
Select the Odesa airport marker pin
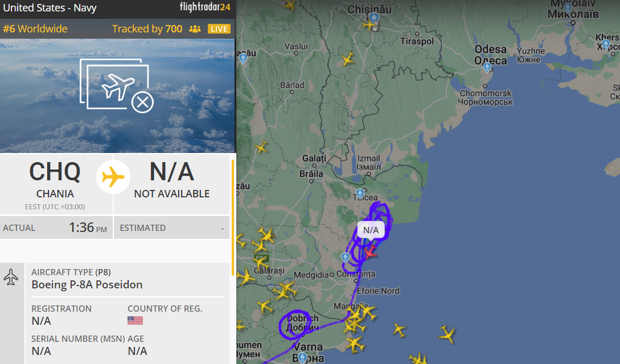pos(487,68)
